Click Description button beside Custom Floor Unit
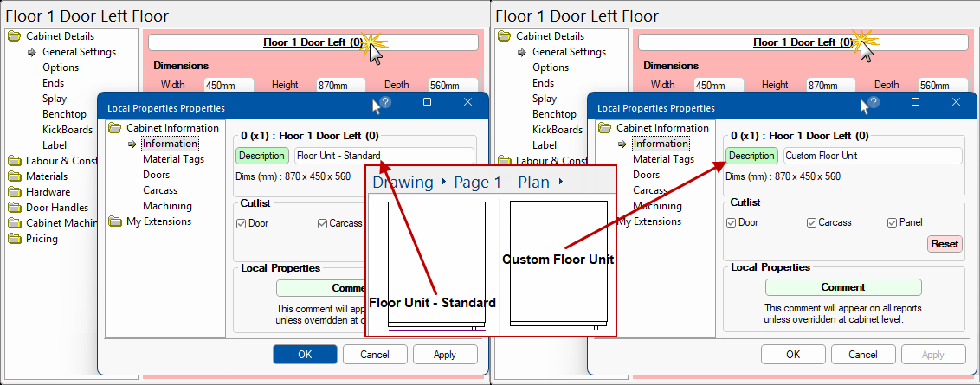 point(751,156)
